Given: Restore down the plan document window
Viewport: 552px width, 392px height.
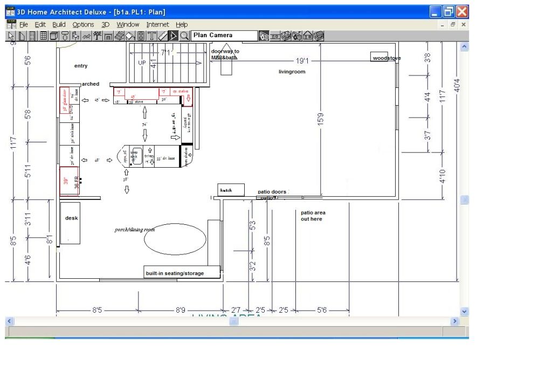Looking at the screenshot, I should pyautogui.click(x=453, y=25).
